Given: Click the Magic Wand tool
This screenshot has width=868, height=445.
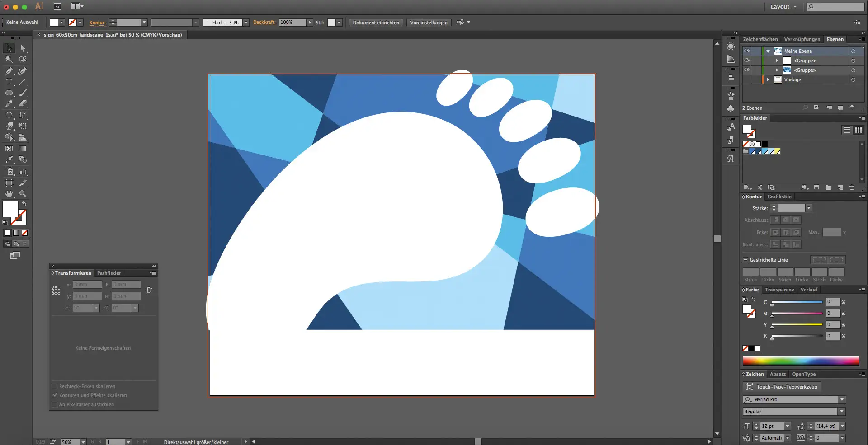Looking at the screenshot, I should (x=9, y=59).
